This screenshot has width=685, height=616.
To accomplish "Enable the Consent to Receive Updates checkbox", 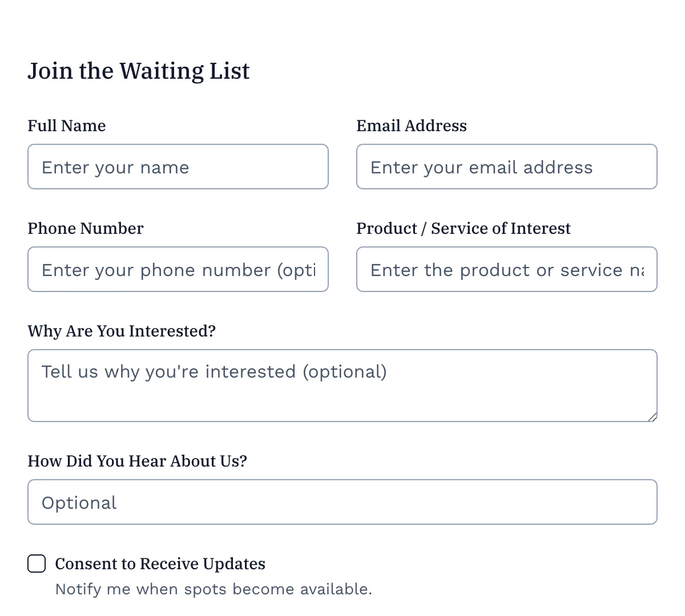I will [36, 564].
